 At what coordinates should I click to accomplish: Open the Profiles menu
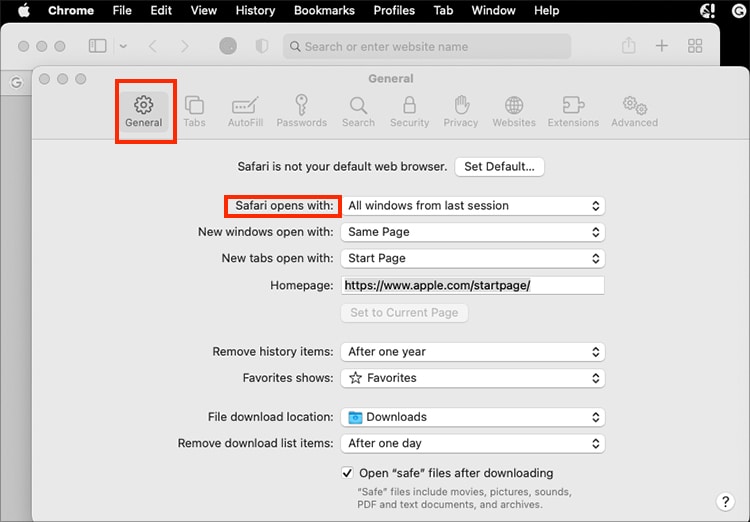coord(394,11)
